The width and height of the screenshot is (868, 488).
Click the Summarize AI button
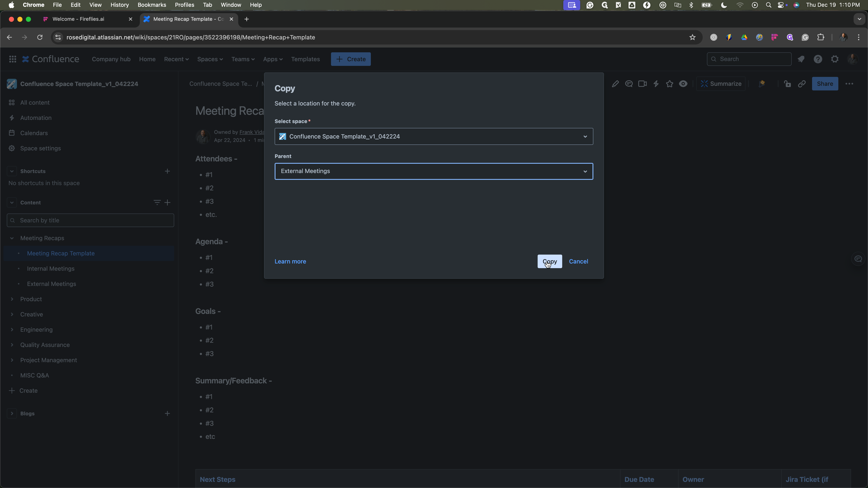coord(721,84)
